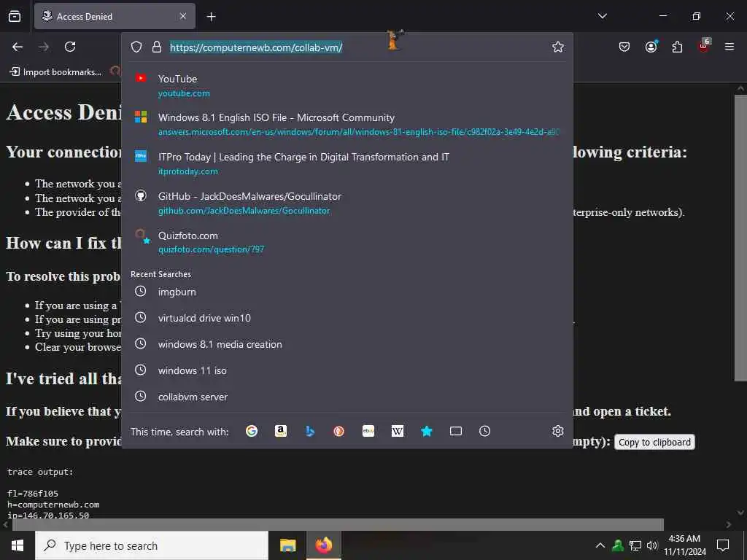Open the Extensions puzzle icon
The width and height of the screenshot is (747, 560).
pos(677,47)
